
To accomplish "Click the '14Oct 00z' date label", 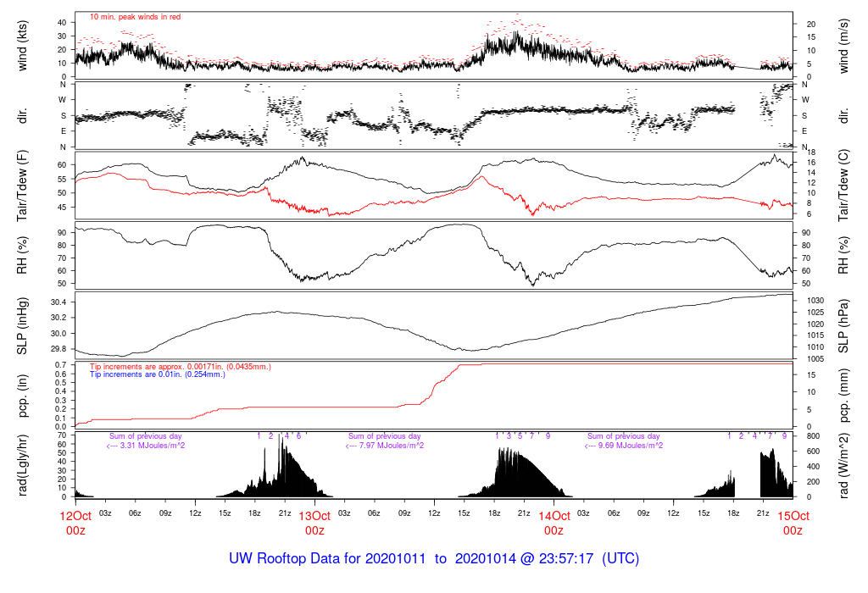I will [554, 524].
